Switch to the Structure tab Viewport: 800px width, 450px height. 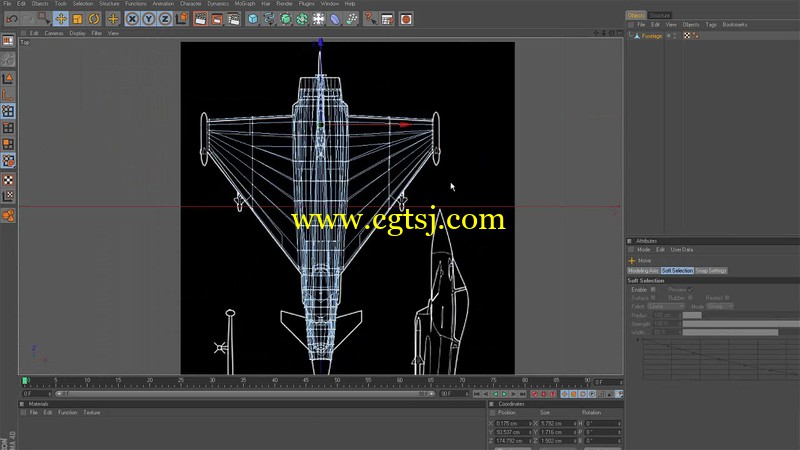(660, 15)
